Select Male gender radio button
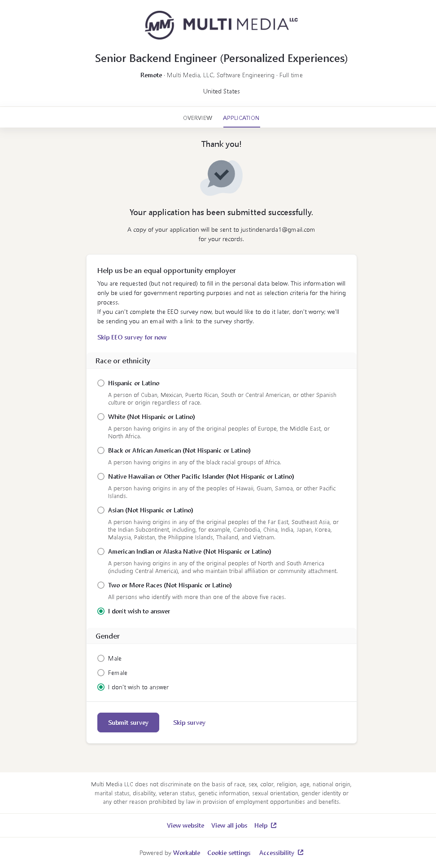This screenshot has height=868, width=436. pos(101,658)
